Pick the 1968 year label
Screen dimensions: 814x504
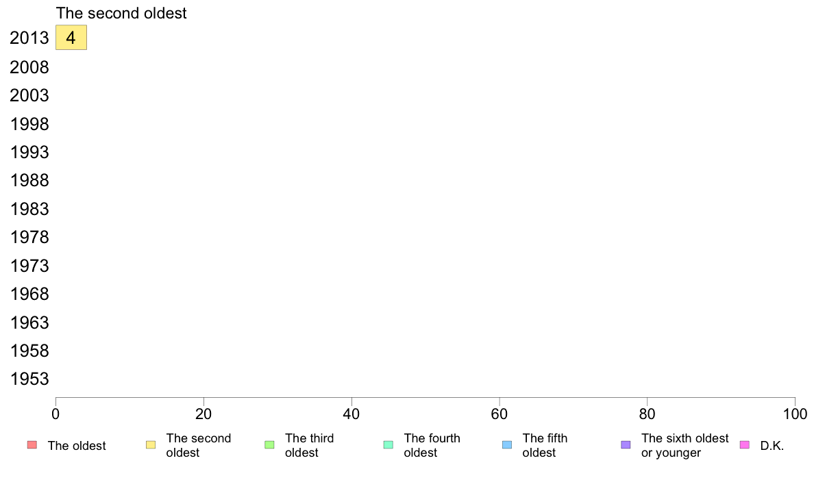click(x=29, y=294)
